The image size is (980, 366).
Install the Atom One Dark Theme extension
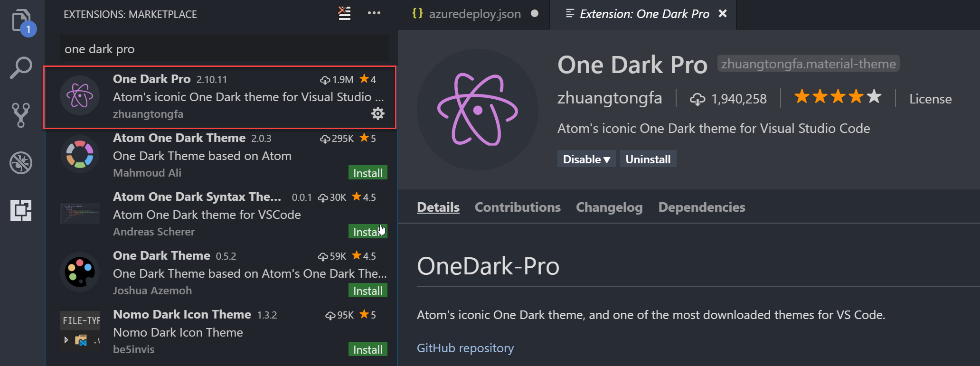point(367,172)
